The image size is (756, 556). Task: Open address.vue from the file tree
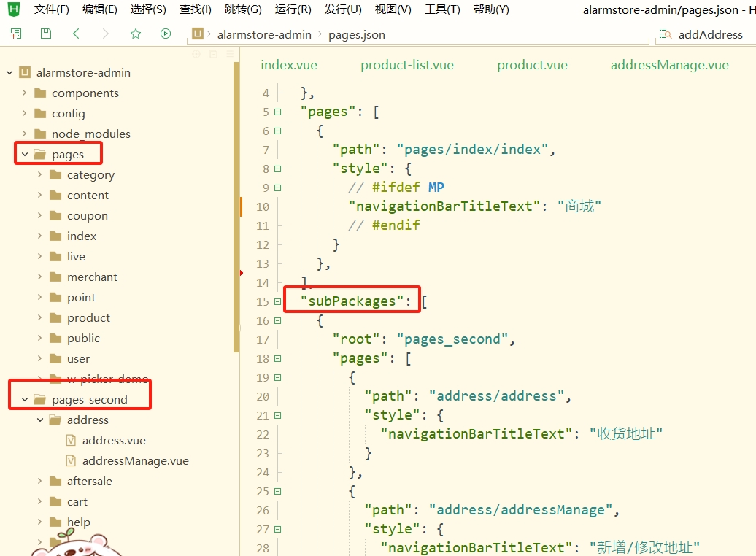(114, 440)
